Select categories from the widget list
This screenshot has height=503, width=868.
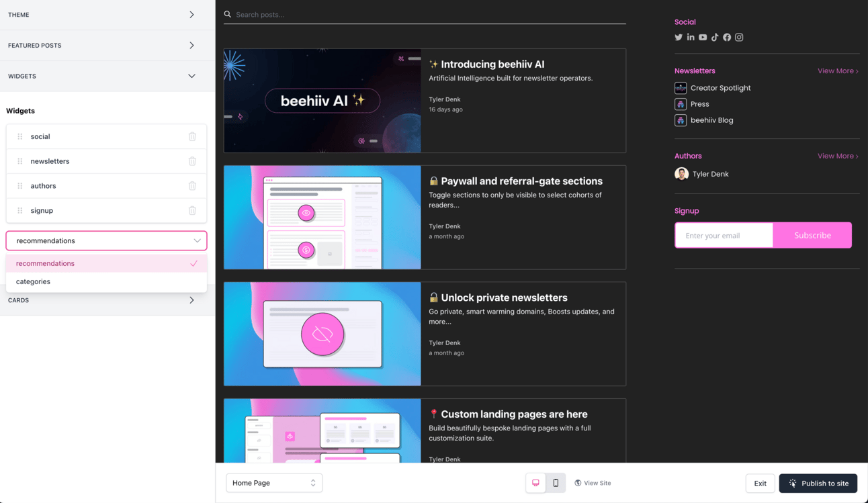click(106, 281)
